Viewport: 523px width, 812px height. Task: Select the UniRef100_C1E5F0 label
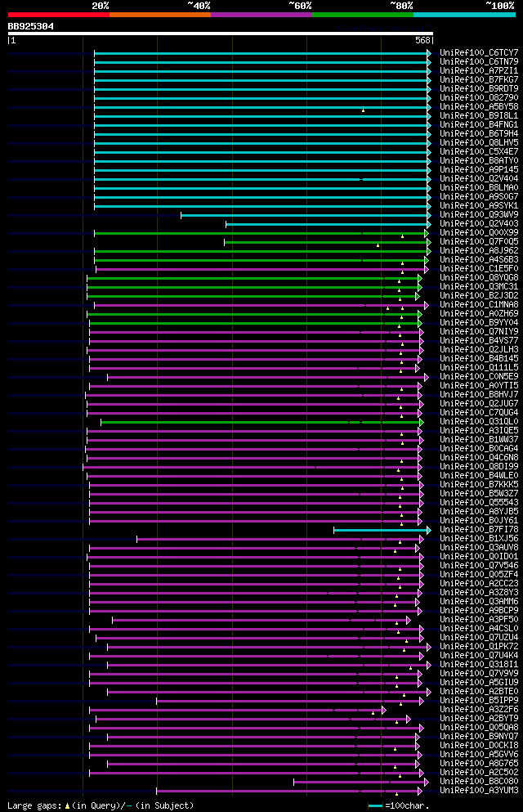click(479, 269)
